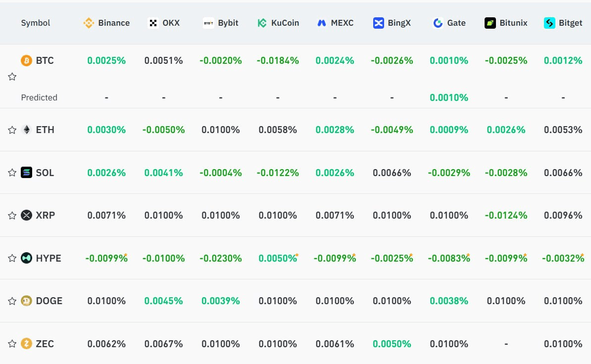Toggle favorite star for HYPE row
This screenshot has height=364, width=591.
12,258
